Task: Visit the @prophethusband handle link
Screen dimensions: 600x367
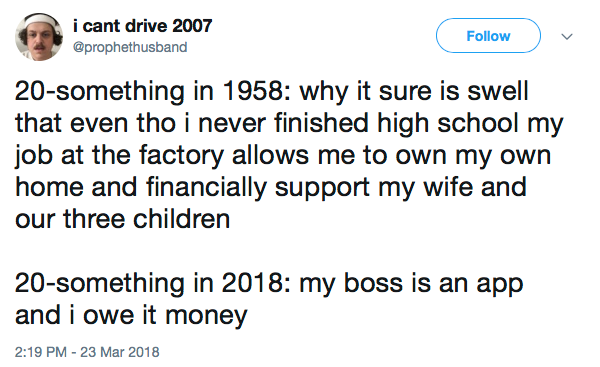Action: [x=130, y=47]
